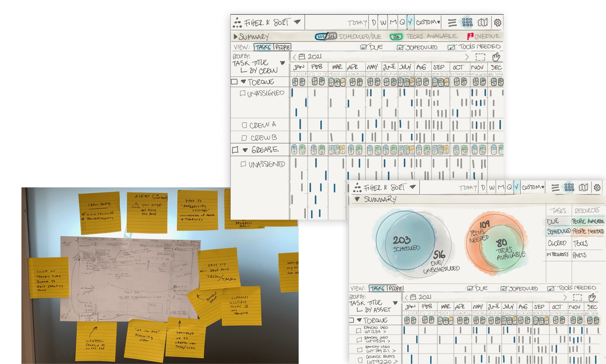The height and width of the screenshot is (364, 606).
Task: Click the 26 Techs Available badge
Action: (396, 36)
